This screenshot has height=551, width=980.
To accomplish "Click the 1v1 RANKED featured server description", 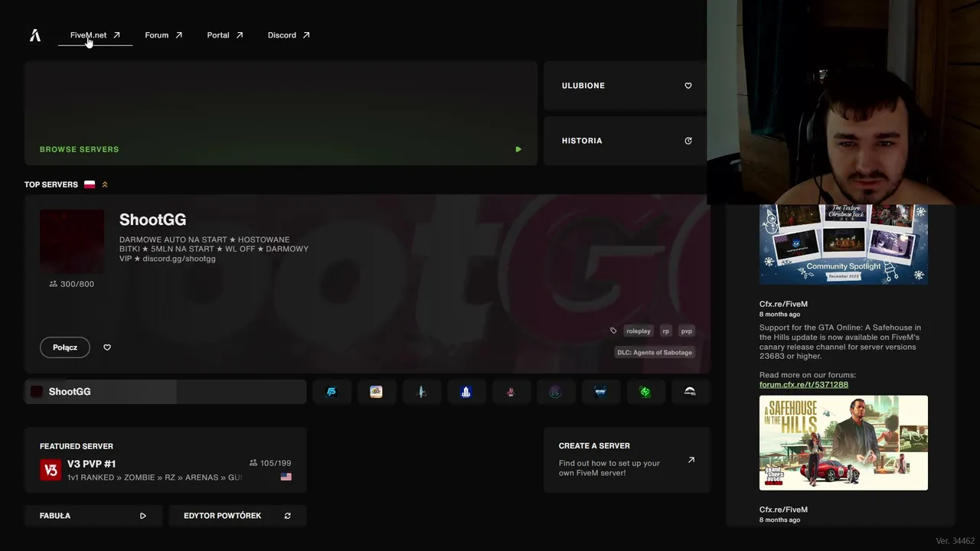I will pyautogui.click(x=155, y=478).
